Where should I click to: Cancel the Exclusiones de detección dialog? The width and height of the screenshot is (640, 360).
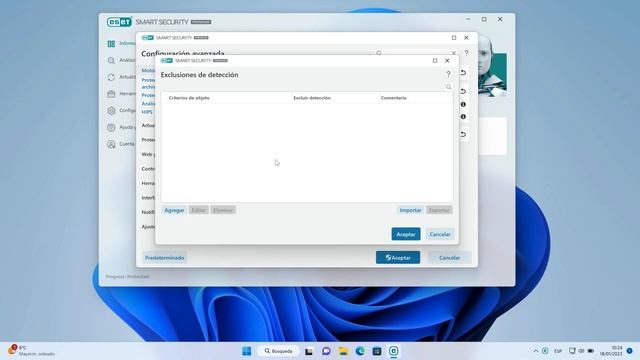point(440,234)
